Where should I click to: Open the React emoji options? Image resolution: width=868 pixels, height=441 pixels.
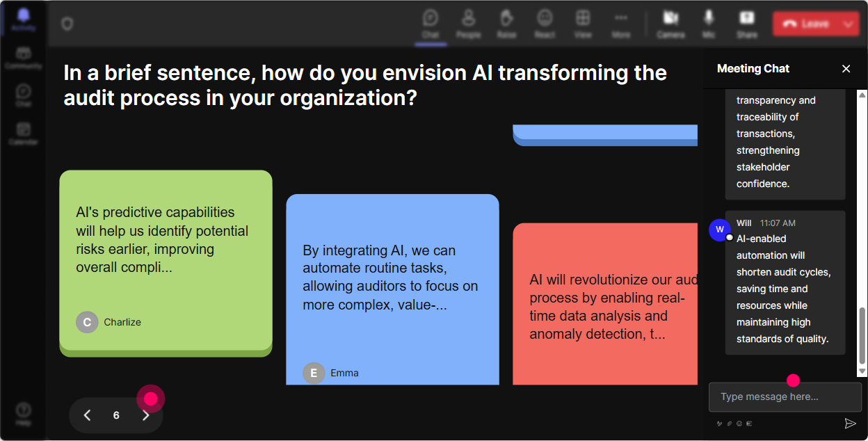click(x=545, y=24)
